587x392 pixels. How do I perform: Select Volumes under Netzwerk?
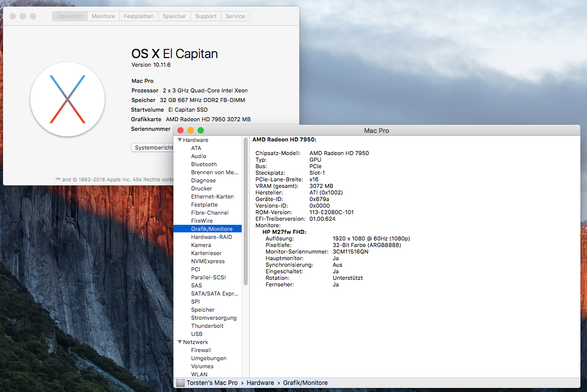202,366
